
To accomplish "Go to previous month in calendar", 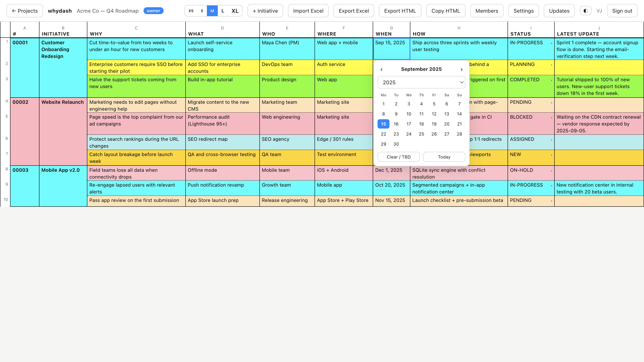I will [x=382, y=69].
